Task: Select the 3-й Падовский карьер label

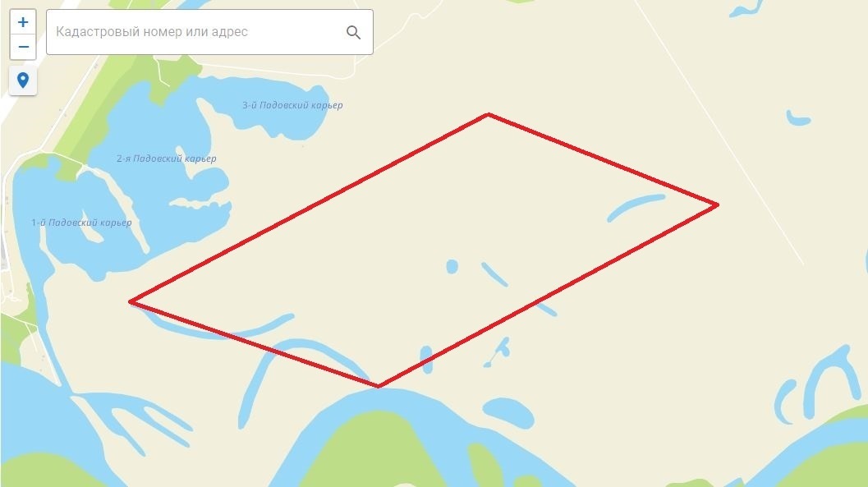Action: click(x=292, y=105)
